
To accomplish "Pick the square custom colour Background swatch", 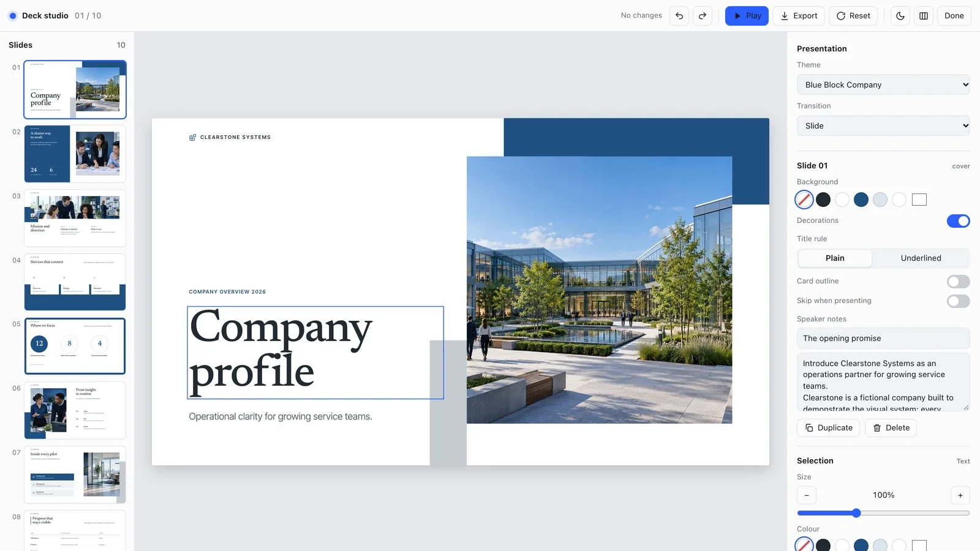I will [919, 200].
